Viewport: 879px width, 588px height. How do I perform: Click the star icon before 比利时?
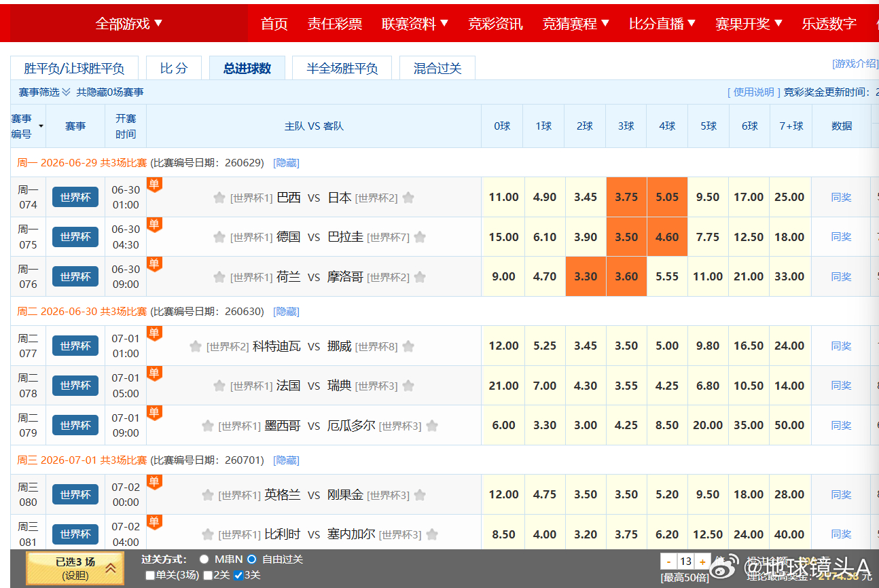[x=207, y=534]
